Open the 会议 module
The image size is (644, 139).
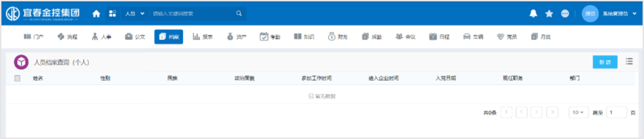tap(405, 37)
